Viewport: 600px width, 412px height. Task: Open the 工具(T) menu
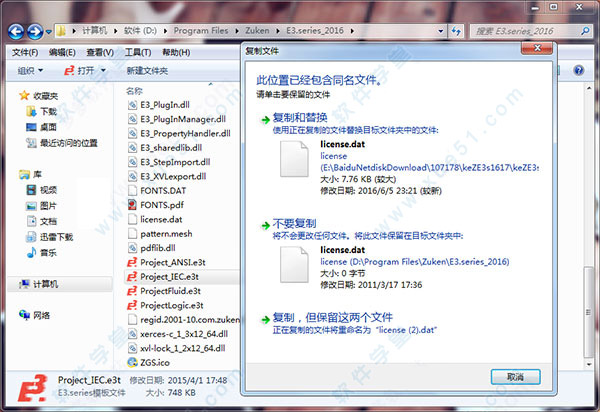(x=138, y=52)
